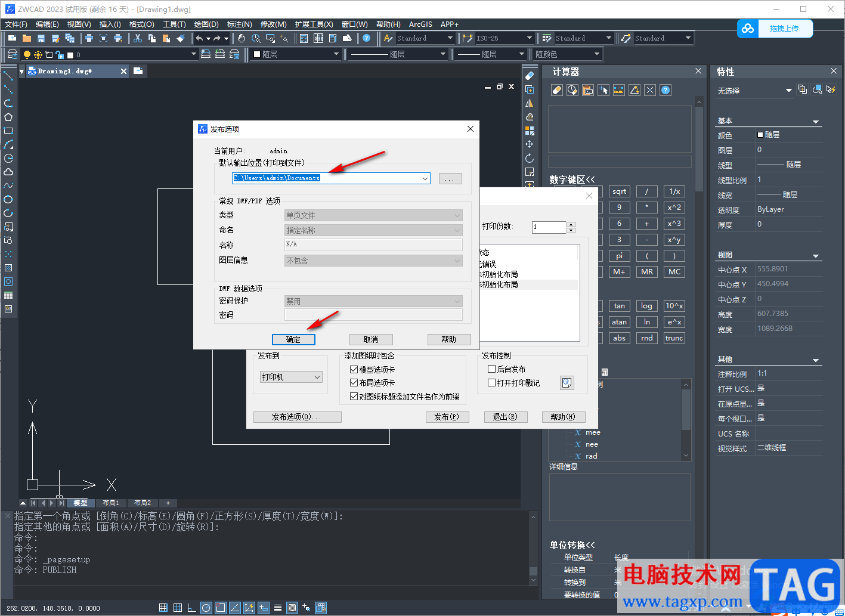Open the 随颜色 plot style dropdown
The width and height of the screenshot is (845, 616).
(x=597, y=54)
